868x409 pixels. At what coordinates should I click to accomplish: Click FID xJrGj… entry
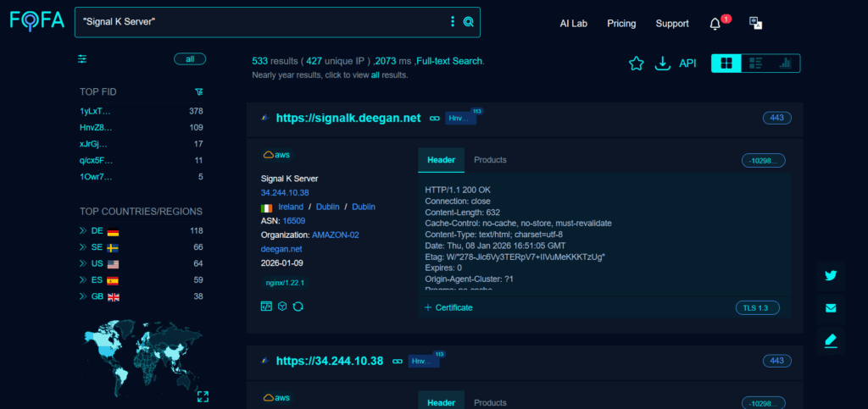pos(93,144)
